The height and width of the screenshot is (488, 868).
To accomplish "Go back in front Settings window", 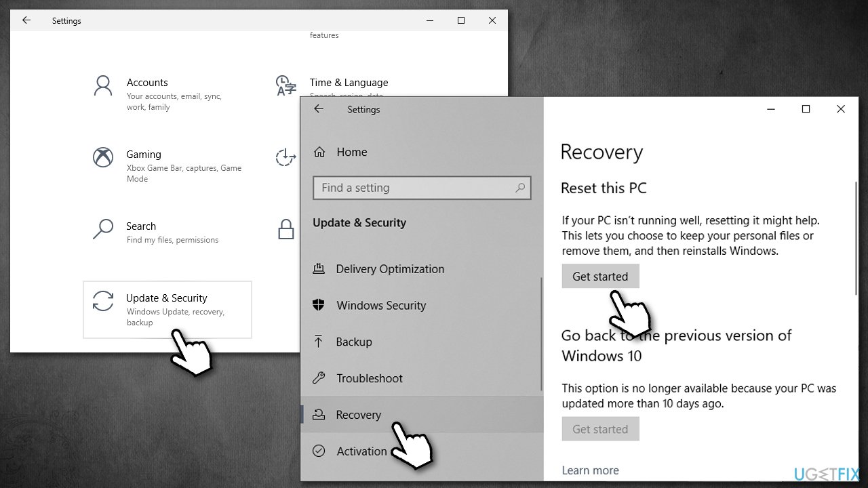I will (319, 108).
